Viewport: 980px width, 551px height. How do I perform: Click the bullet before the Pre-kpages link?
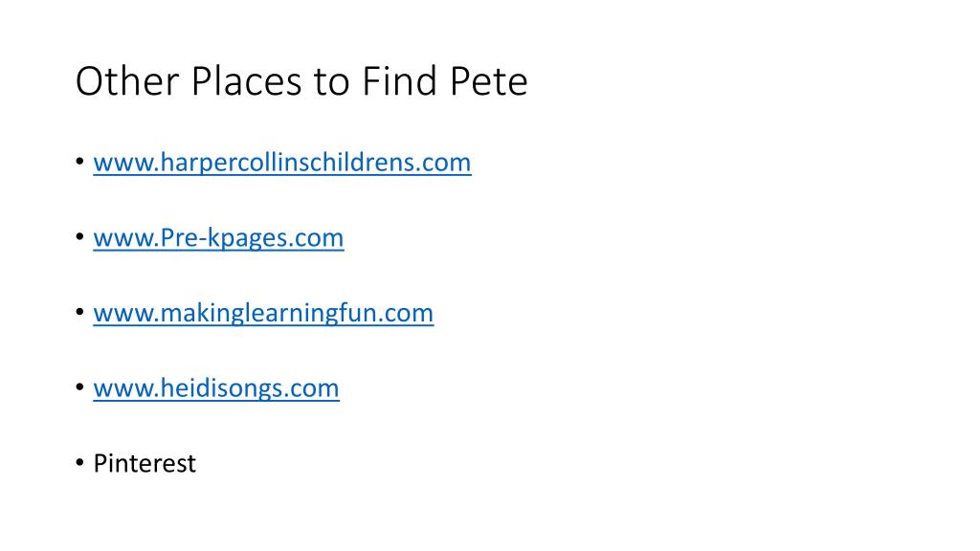click(x=80, y=237)
